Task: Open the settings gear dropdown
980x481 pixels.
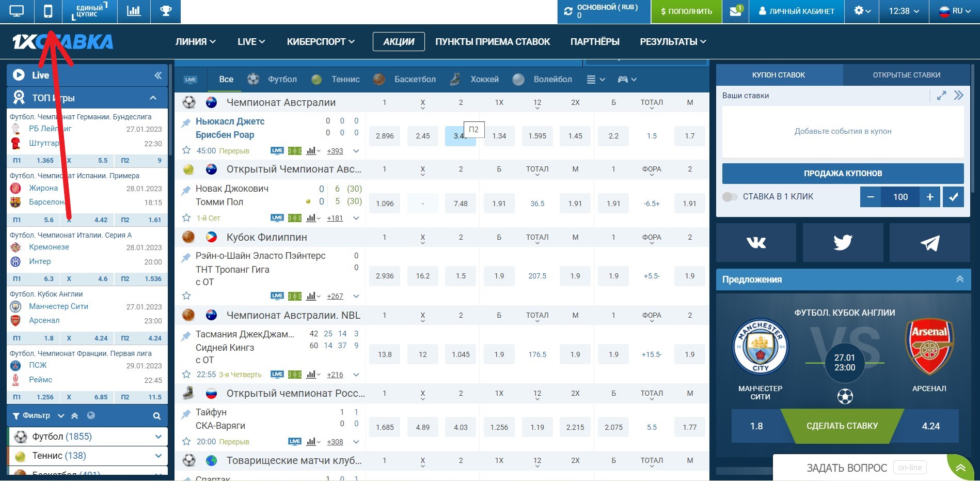Action: 862,11
